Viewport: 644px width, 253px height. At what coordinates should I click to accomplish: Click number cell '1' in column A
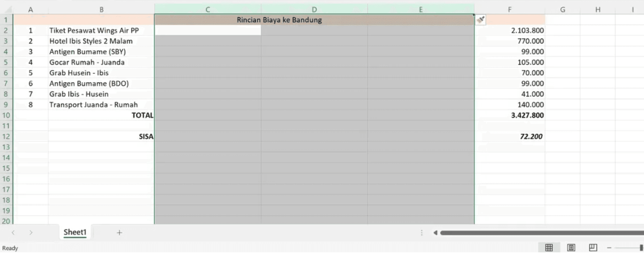click(x=31, y=30)
